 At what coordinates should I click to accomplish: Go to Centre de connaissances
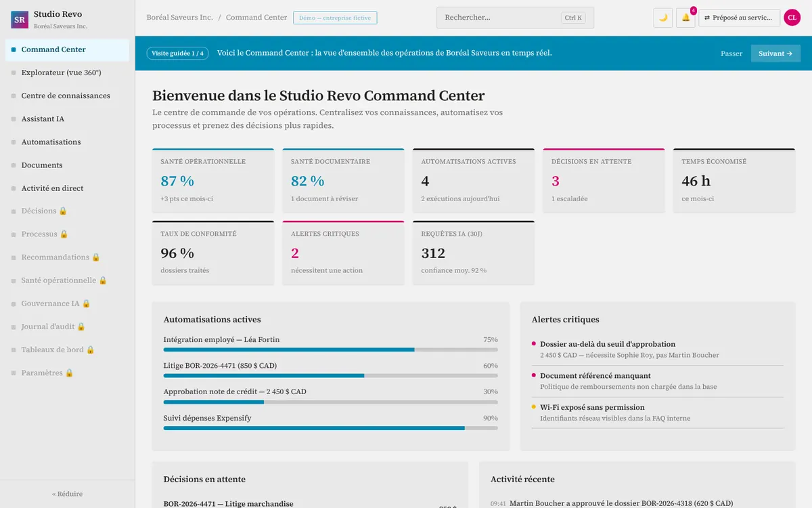click(68, 96)
